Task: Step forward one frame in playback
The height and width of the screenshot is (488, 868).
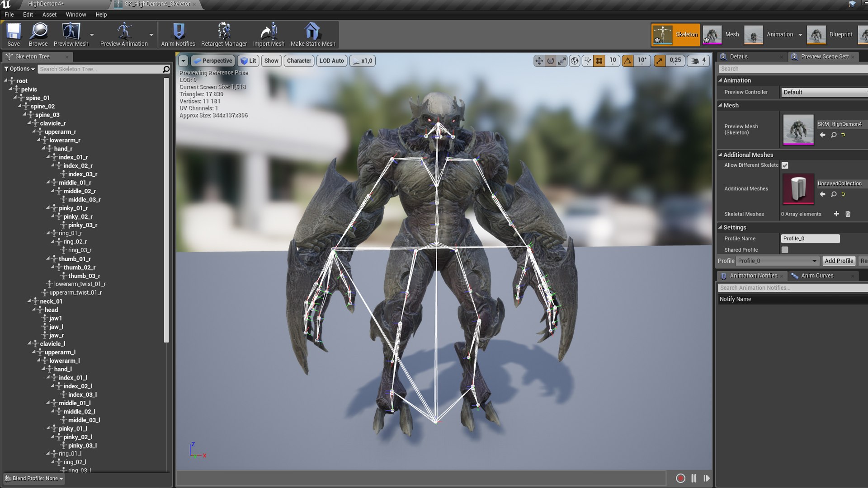Action: coord(707,478)
